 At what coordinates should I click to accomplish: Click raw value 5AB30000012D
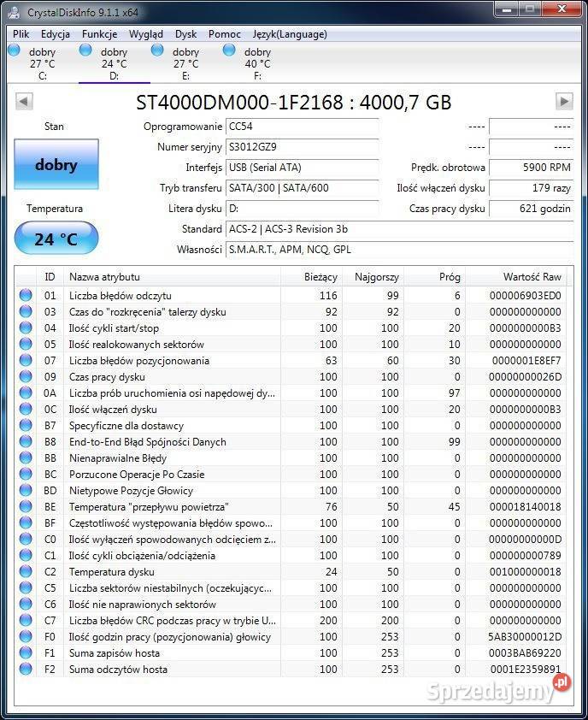(x=525, y=636)
